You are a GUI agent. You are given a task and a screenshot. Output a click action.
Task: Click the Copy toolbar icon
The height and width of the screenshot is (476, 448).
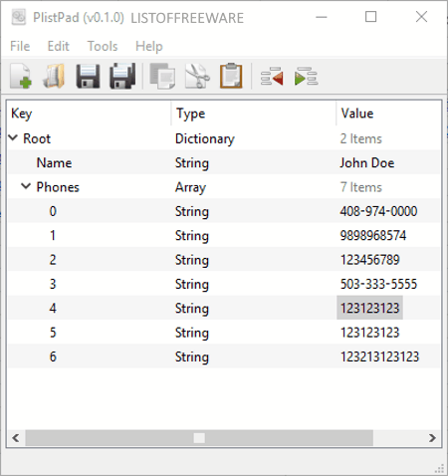(162, 77)
